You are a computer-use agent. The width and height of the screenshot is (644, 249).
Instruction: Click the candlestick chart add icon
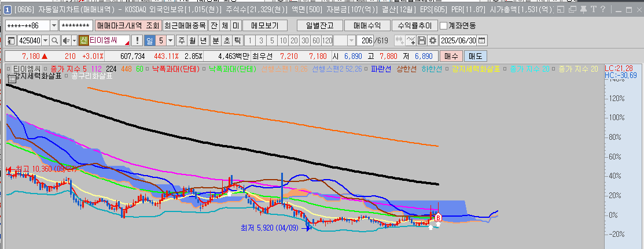click(400, 40)
